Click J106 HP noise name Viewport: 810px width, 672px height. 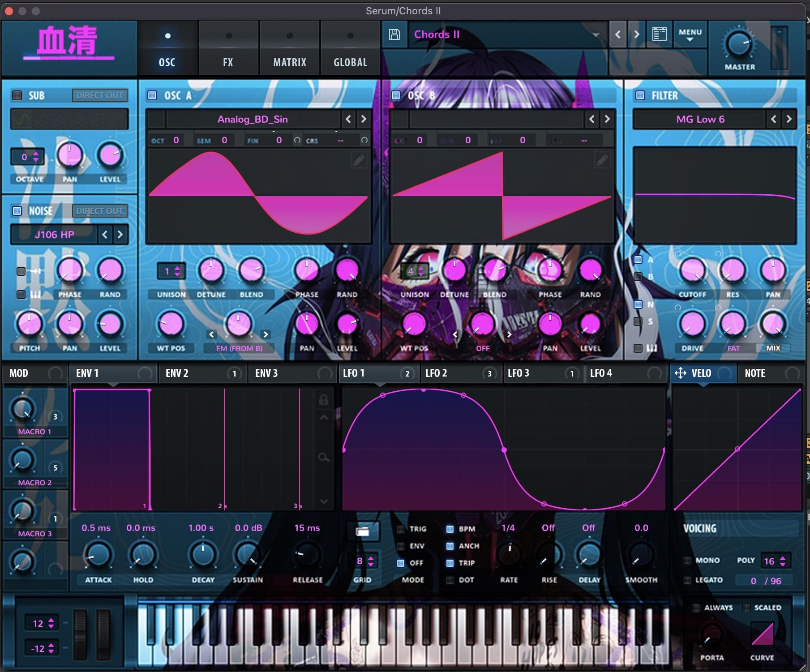[x=55, y=235]
